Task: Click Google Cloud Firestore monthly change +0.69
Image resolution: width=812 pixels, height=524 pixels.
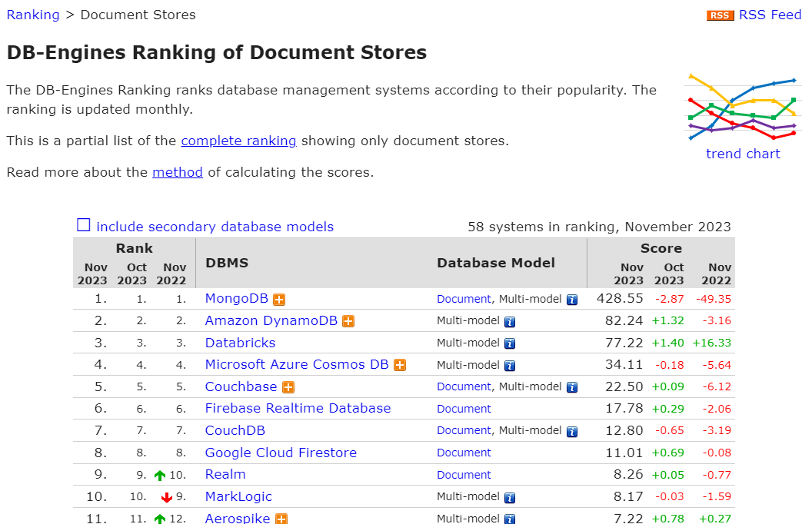Action: click(x=668, y=453)
